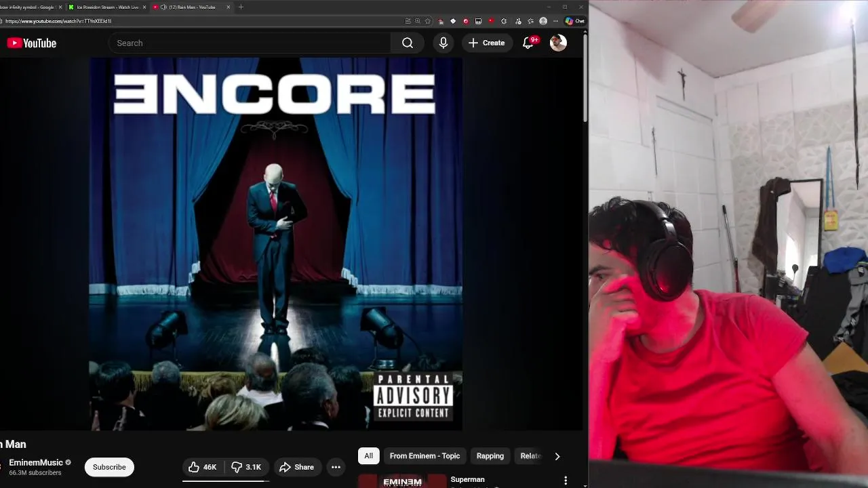Viewport: 868px width, 488px height.
Task: Click Superman video thumbnail
Action: pos(402,481)
